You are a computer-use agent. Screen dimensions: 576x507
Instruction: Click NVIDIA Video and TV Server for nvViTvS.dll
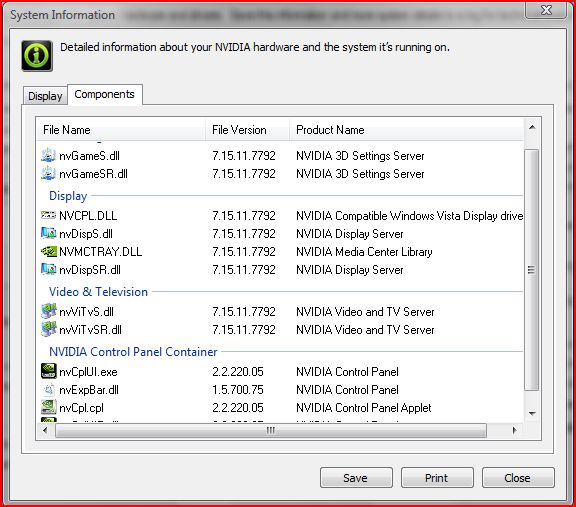[x=365, y=312]
